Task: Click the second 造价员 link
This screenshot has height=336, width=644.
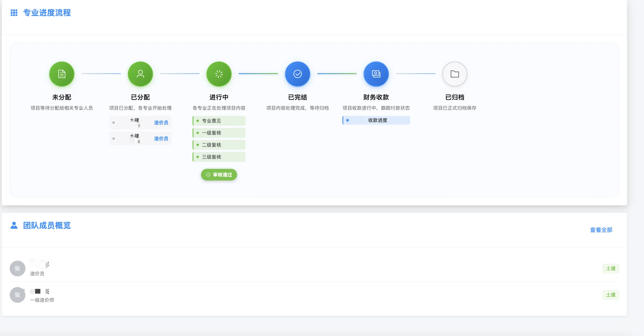Action: pos(161,138)
